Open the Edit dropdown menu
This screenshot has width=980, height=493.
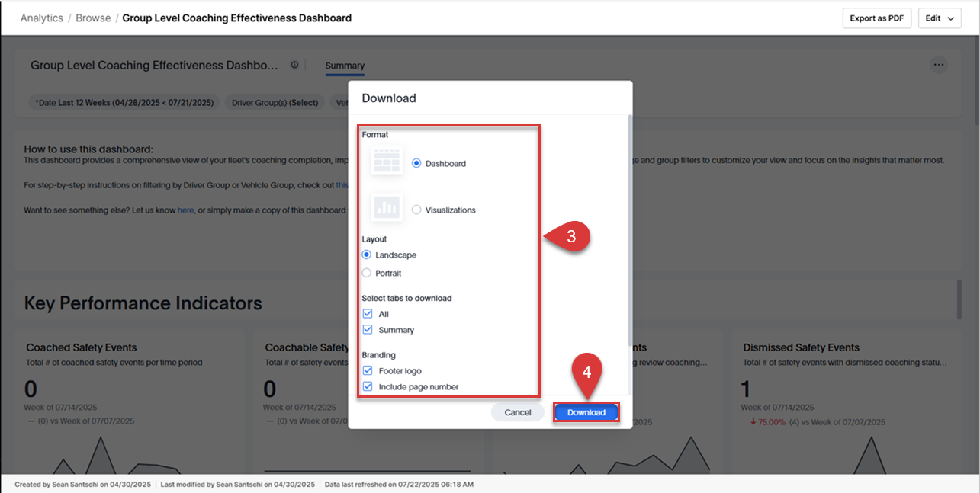[x=939, y=18]
